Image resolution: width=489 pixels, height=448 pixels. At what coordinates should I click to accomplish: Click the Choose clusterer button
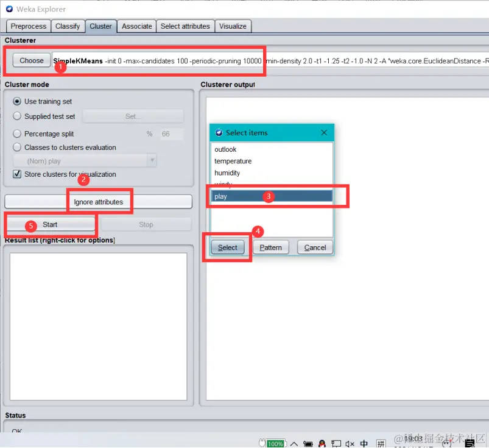(32, 60)
